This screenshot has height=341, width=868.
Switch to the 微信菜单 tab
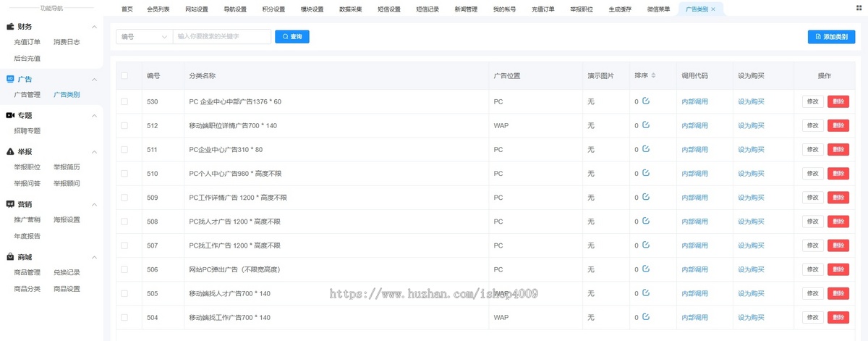(x=658, y=9)
